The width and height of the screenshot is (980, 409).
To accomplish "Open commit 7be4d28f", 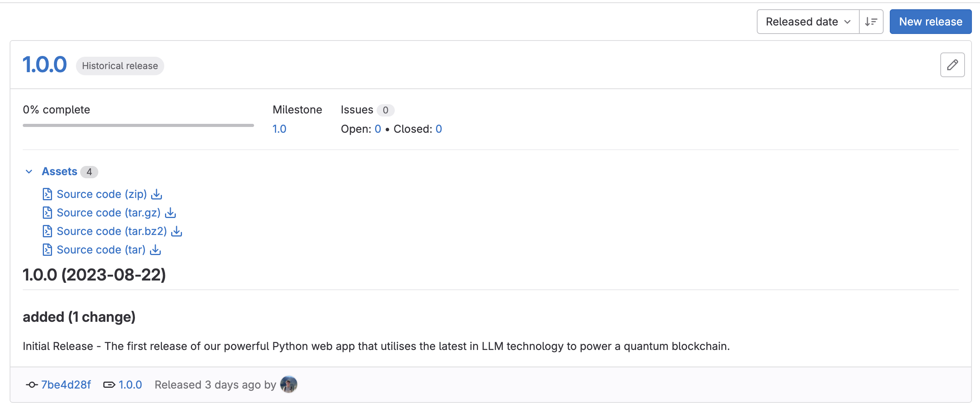I will [66, 385].
